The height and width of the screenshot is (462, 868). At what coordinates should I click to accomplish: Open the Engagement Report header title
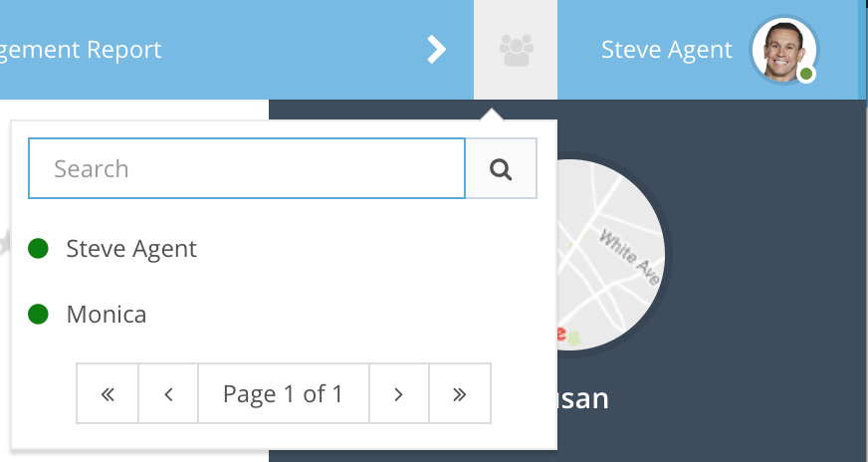81,50
